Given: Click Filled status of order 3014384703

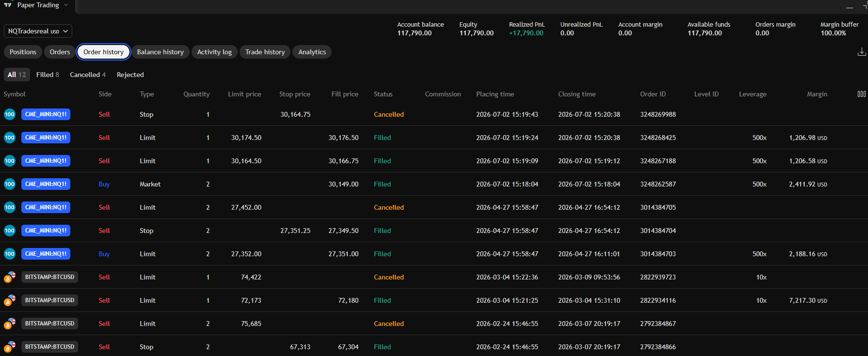Looking at the screenshot, I should pyautogui.click(x=382, y=254).
